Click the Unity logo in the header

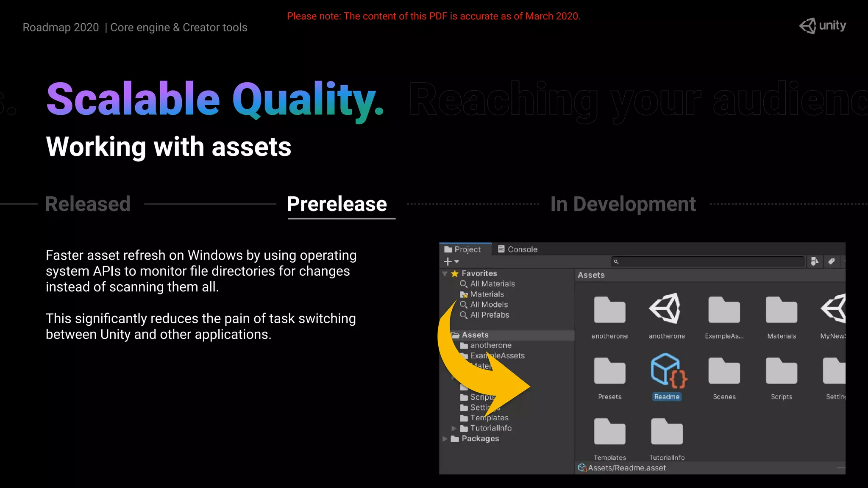pos(822,26)
